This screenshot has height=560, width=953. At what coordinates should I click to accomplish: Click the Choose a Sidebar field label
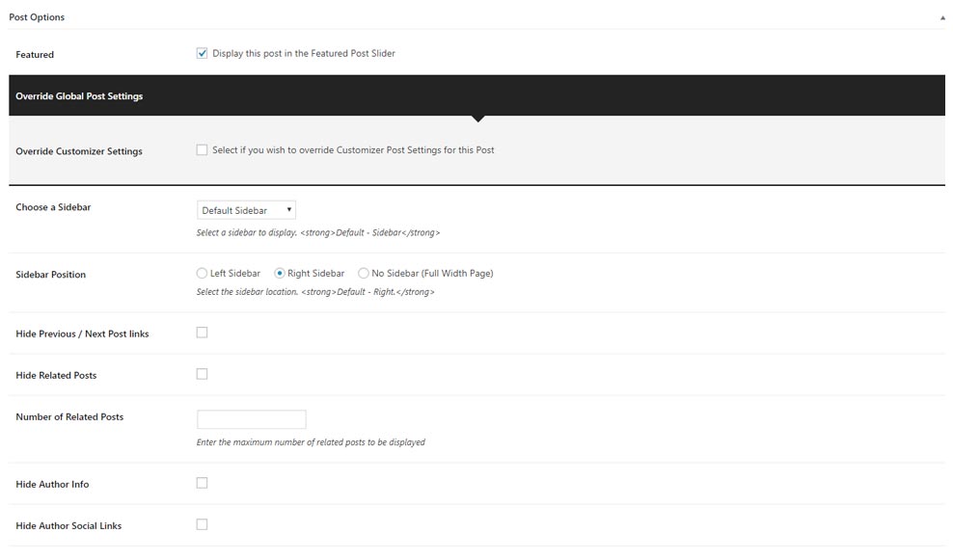click(53, 207)
